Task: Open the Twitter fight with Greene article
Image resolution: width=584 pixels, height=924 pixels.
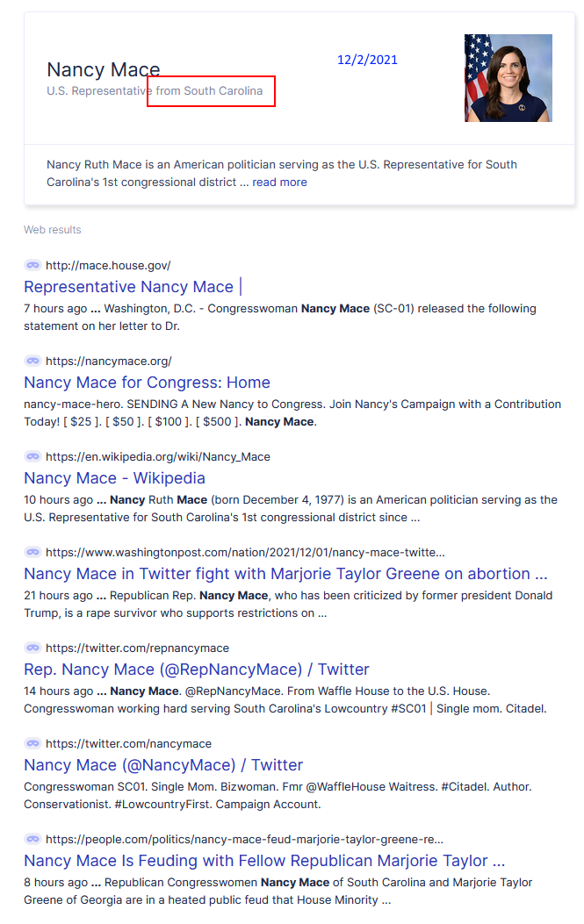Action: [x=285, y=574]
